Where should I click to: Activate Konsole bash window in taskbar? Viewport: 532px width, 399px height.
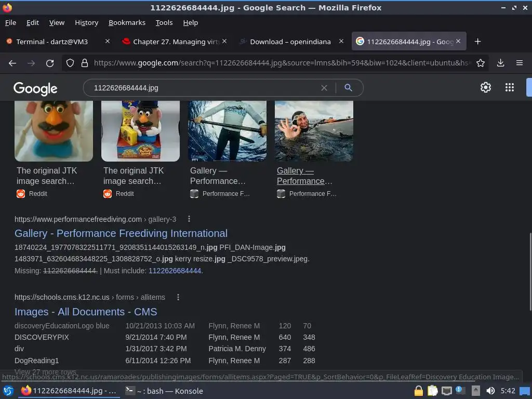(164, 391)
